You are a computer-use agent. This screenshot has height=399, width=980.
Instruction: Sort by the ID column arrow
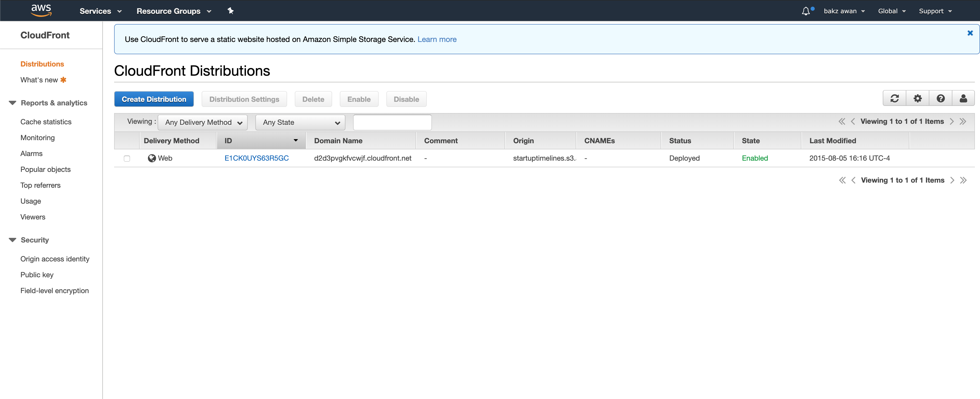point(296,141)
